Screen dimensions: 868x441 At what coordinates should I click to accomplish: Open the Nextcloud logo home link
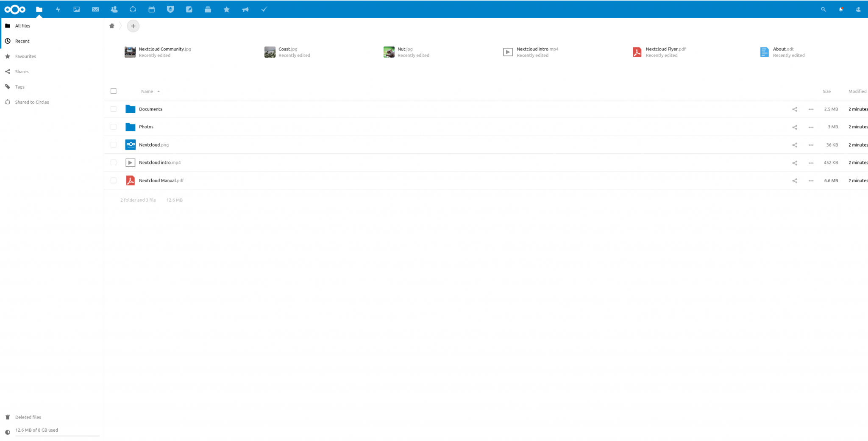point(15,9)
